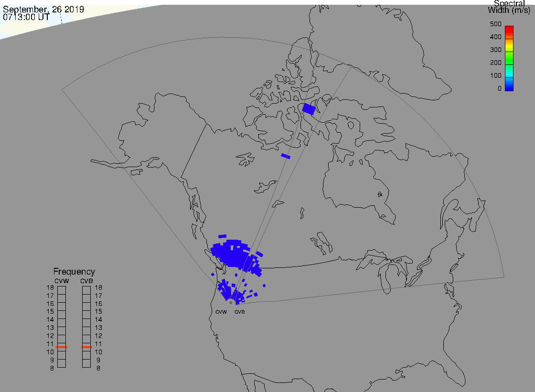Click the blue scatter square in the Arctic islands
Viewport: 535px width, 392px height.
click(x=309, y=109)
